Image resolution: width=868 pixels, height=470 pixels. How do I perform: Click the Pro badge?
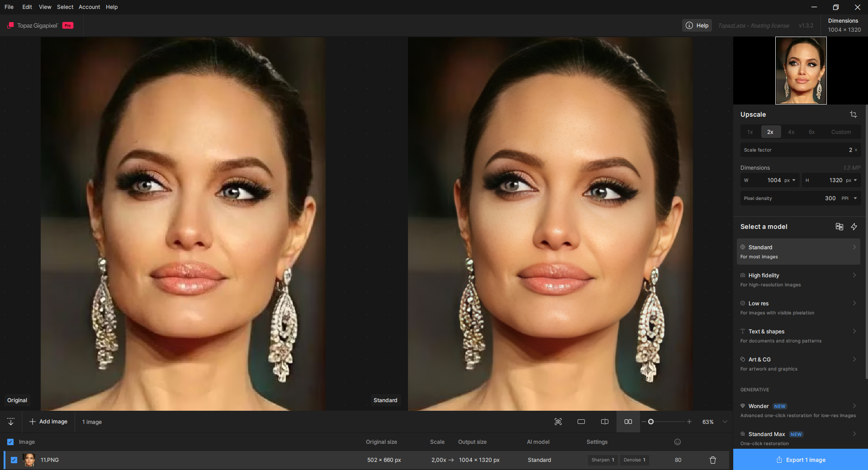tap(68, 25)
